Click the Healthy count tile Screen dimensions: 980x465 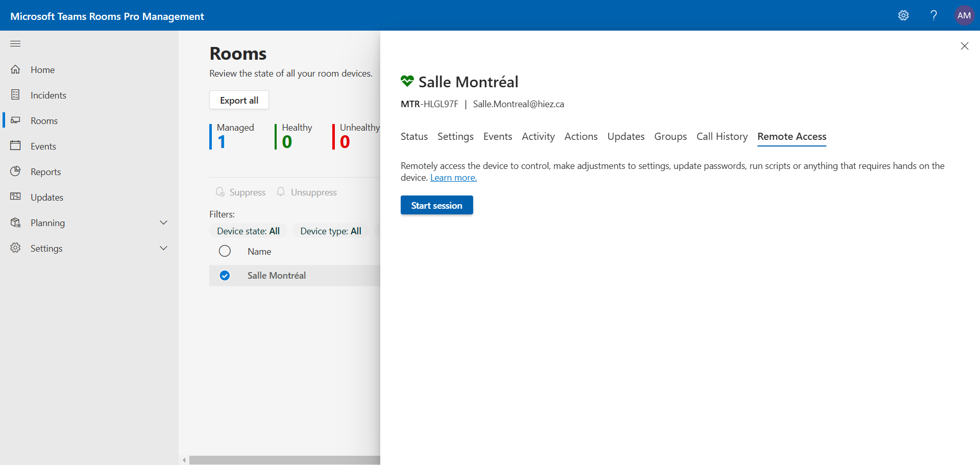coord(294,136)
